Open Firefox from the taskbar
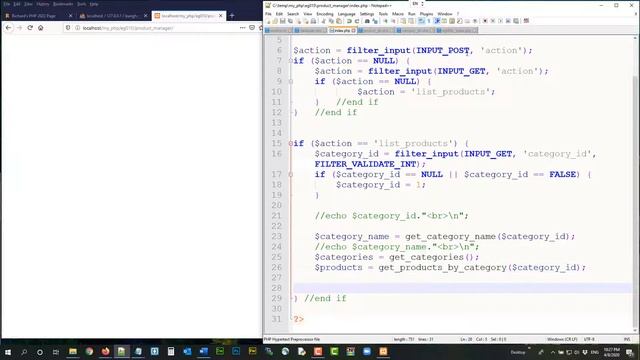 coord(105,351)
